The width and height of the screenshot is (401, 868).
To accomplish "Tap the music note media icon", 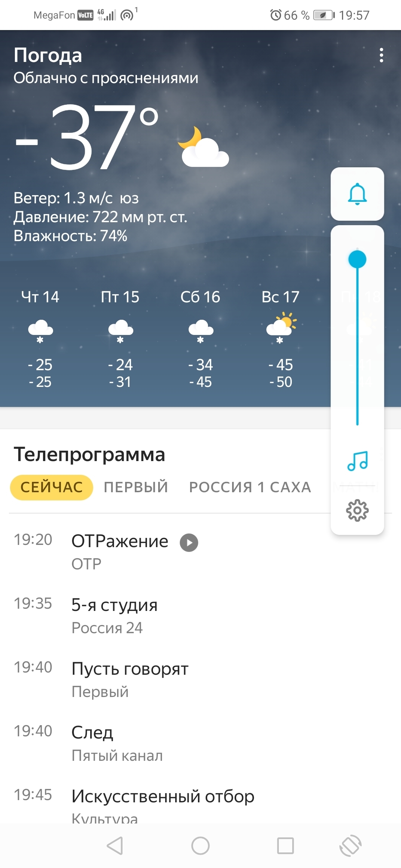I will pyautogui.click(x=357, y=461).
